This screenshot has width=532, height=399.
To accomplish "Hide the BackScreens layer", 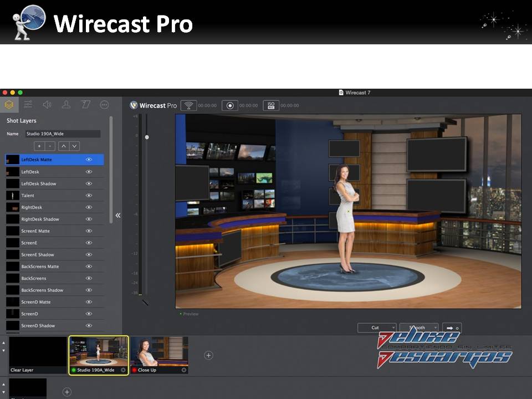I will [89, 278].
